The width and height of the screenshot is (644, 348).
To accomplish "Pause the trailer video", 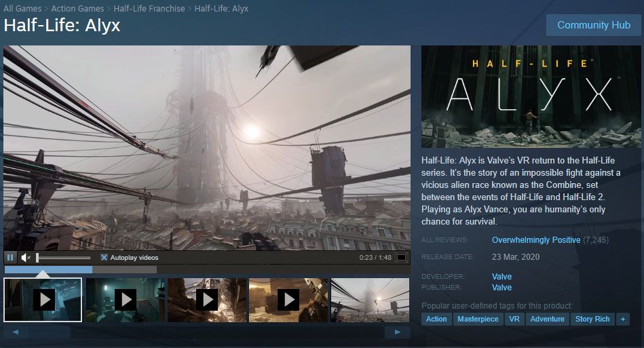I will click(10, 258).
